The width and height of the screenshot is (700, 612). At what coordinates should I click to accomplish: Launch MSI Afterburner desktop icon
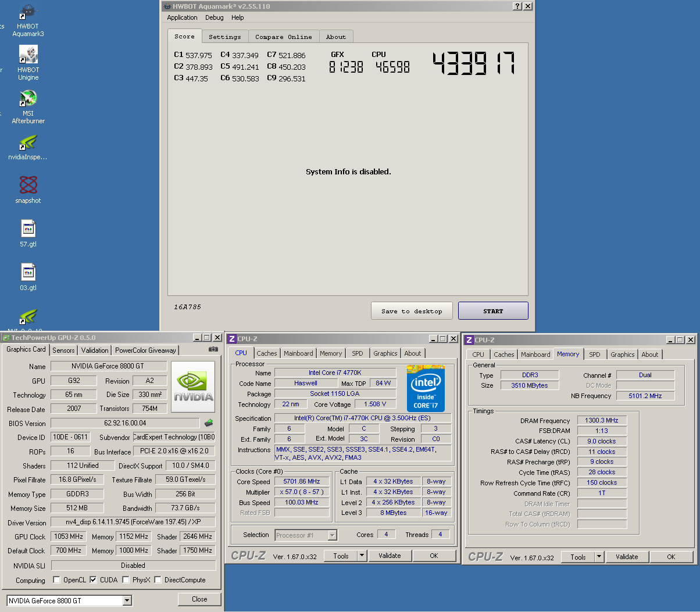click(28, 107)
